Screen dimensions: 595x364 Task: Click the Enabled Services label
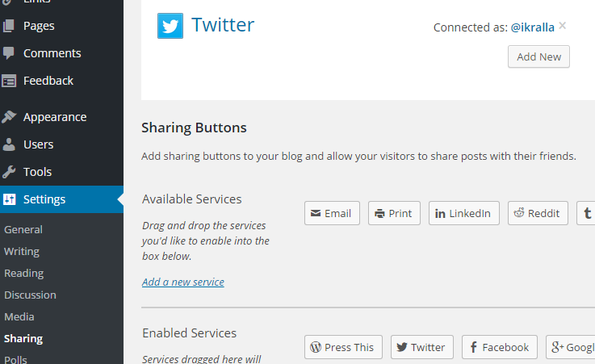click(190, 333)
